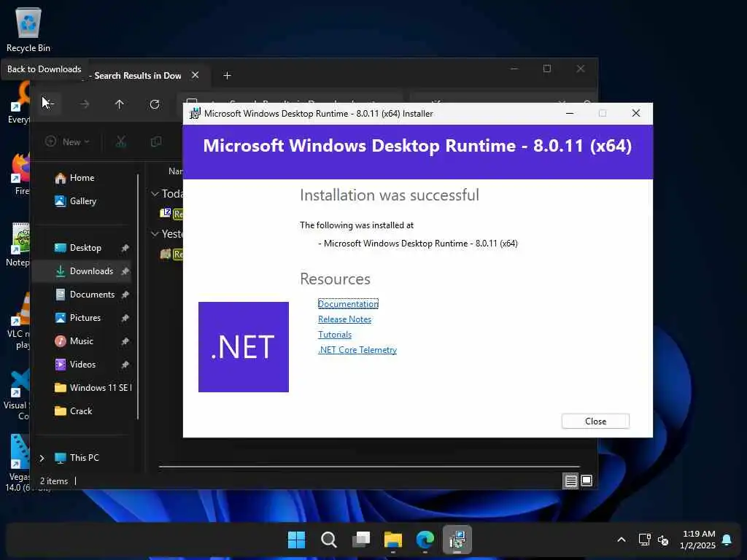Click the Close button in the installer

pos(595,421)
